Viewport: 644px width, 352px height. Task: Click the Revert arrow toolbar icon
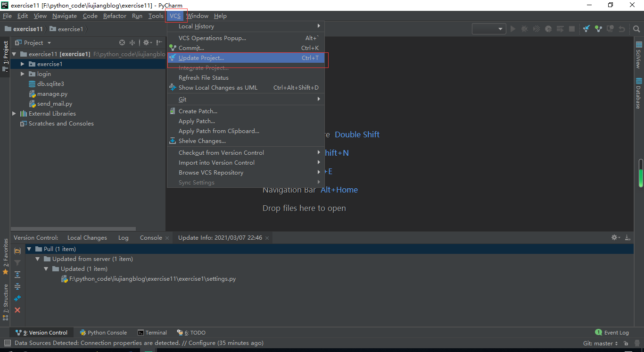(x=622, y=29)
